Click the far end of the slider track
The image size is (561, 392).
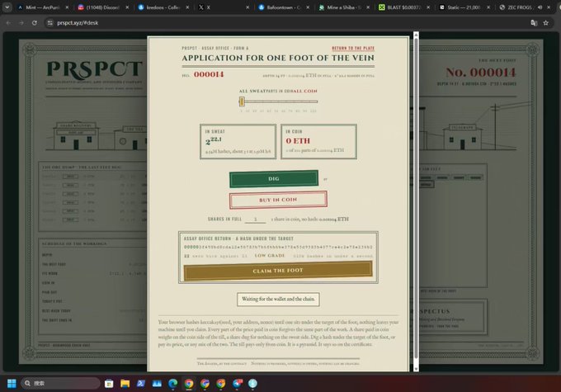[x=315, y=102]
